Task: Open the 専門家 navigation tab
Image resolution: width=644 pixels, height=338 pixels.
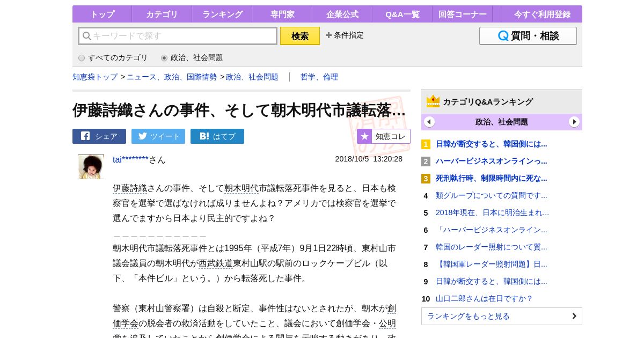Action: 282,14
